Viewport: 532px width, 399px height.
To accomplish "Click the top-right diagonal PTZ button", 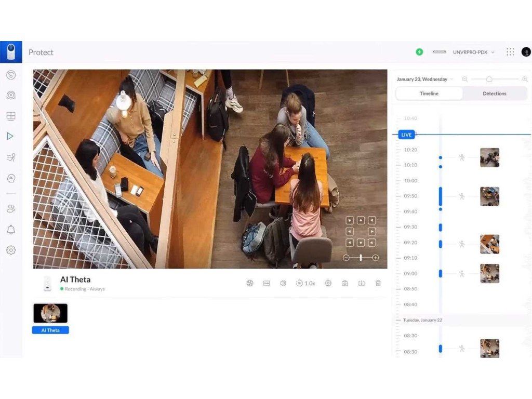I will click(x=372, y=220).
